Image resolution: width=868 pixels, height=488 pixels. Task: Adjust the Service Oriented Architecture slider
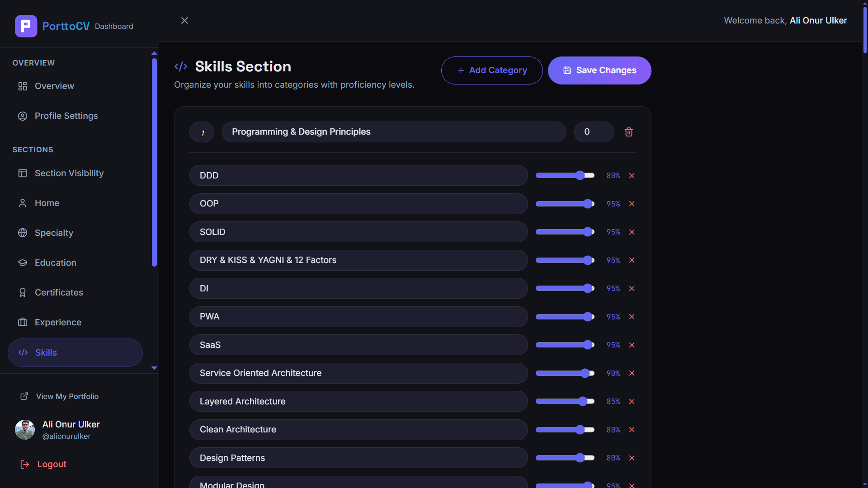tap(565, 373)
